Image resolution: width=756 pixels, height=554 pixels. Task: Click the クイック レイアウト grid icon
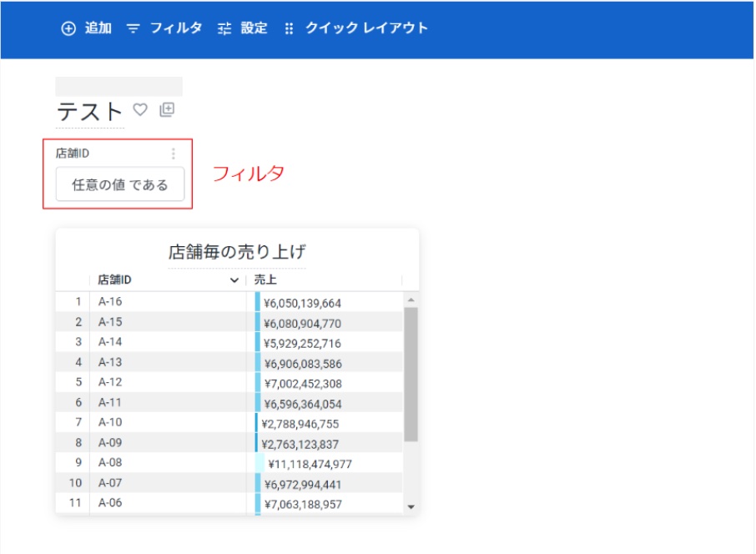[x=290, y=28]
